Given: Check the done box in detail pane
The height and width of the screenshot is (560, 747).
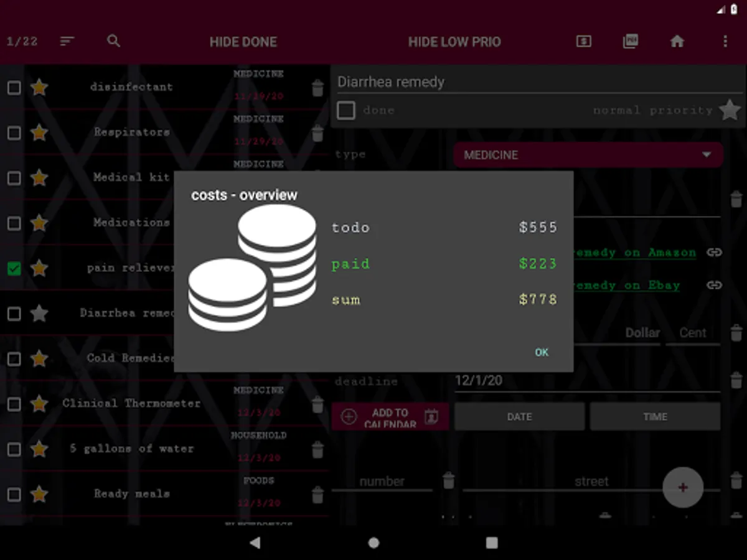Looking at the screenshot, I should [346, 110].
